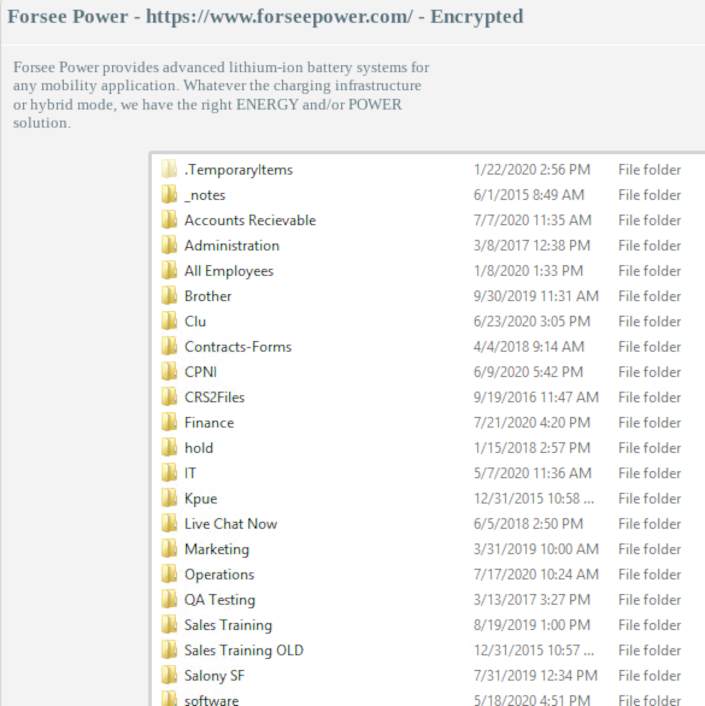
Task: Click the Sales Training OLD folder icon
Action: (x=169, y=651)
